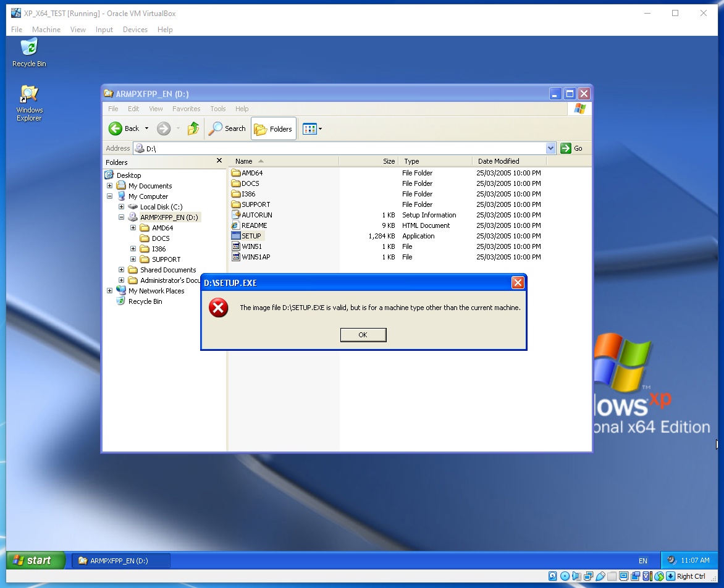Select Recycle Bin in the folder tree
The height and width of the screenshot is (588, 724).
tap(140, 301)
